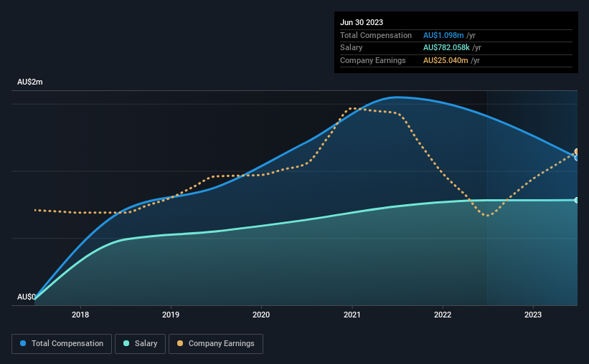Click the Jun 30 2023 tooltip date
The height and width of the screenshot is (364, 589).
[x=362, y=22]
